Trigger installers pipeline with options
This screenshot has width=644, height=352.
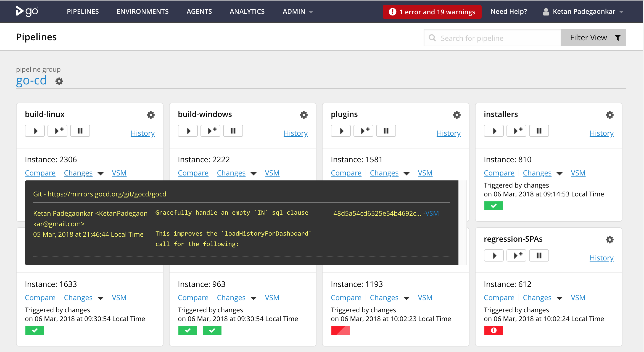(516, 131)
